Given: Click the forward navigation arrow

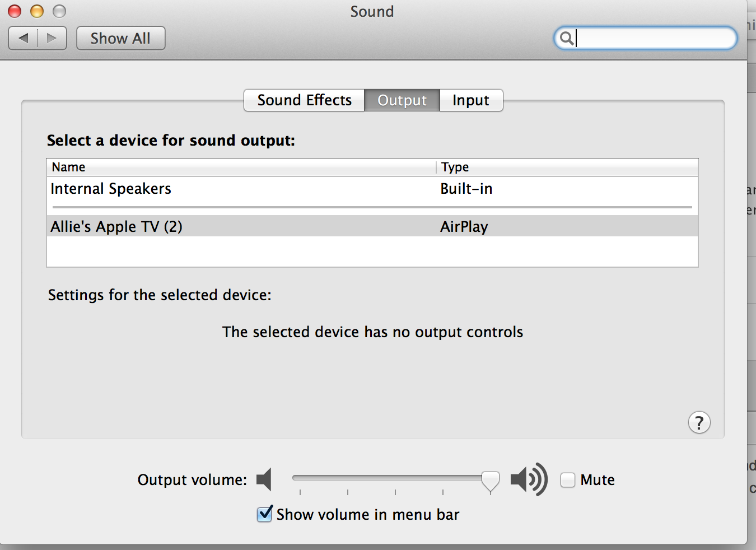Looking at the screenshot, I should coord(52,38).
